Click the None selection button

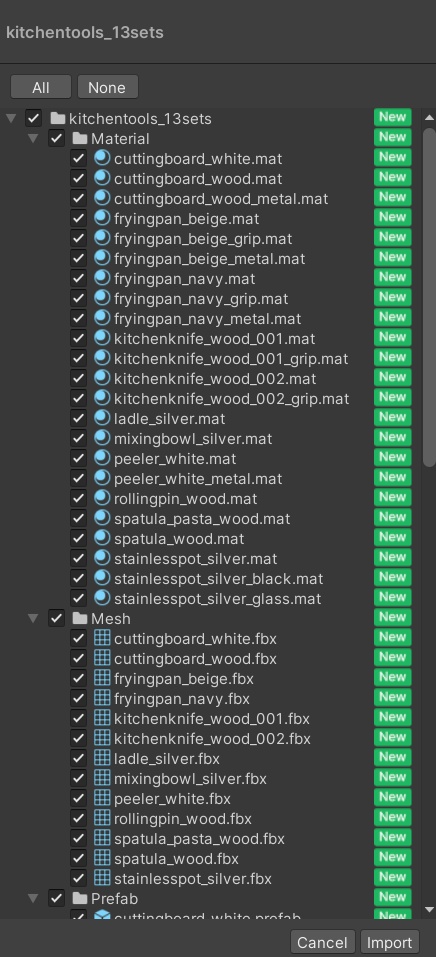(107, 87)
